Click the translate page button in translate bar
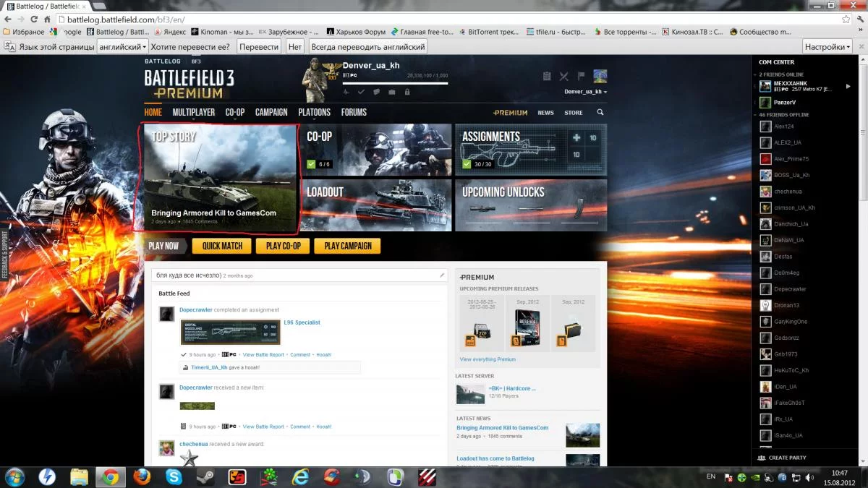This screenshot has height=488, width=868. 259,46
